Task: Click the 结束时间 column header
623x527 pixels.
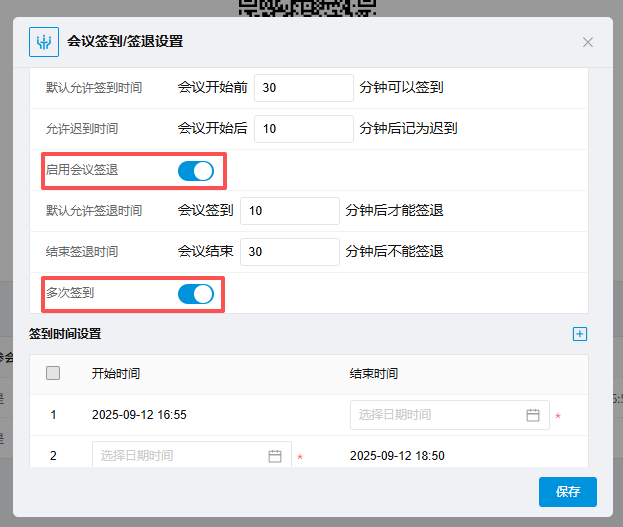Action: click(373, 374)
